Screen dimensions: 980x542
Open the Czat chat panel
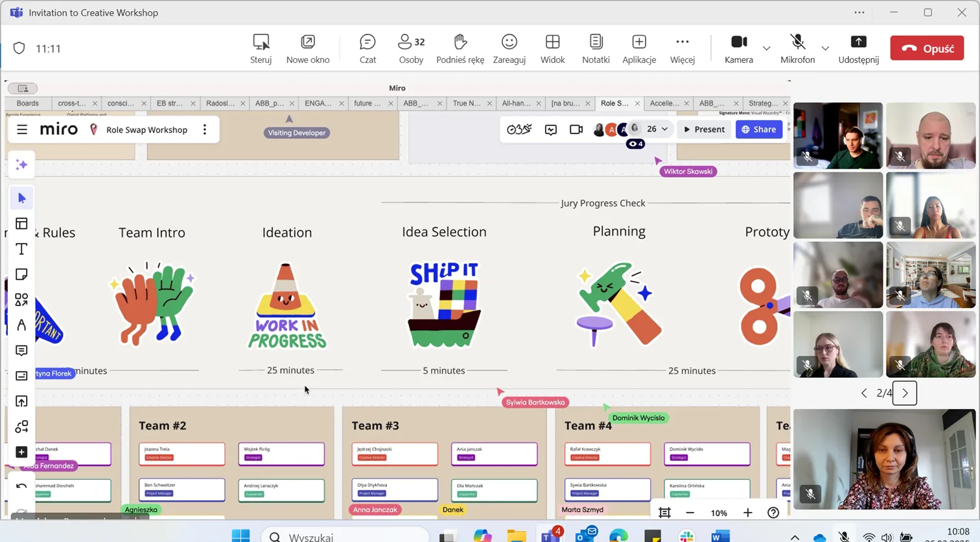pyautogui.click(x=367, y=49)
